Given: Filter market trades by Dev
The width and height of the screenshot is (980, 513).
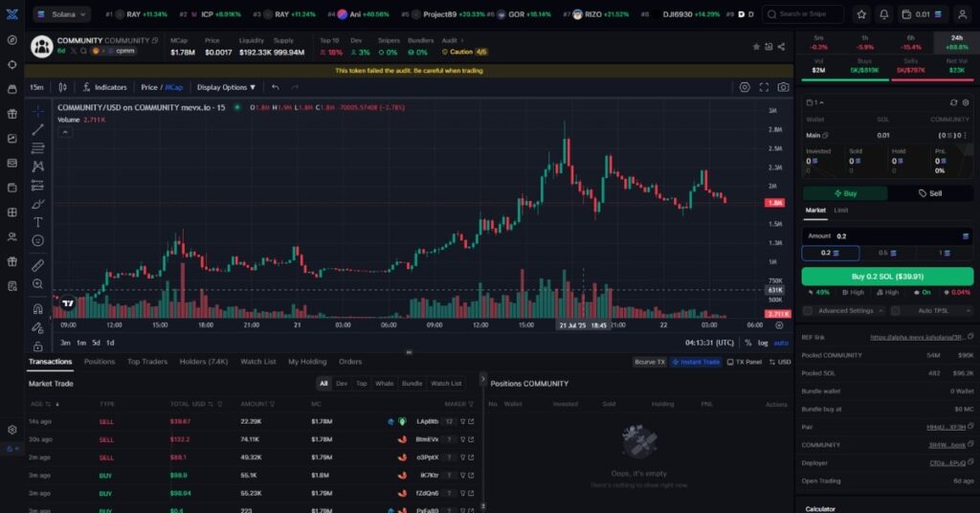Looking at the screenshot, I should [342, 383].
